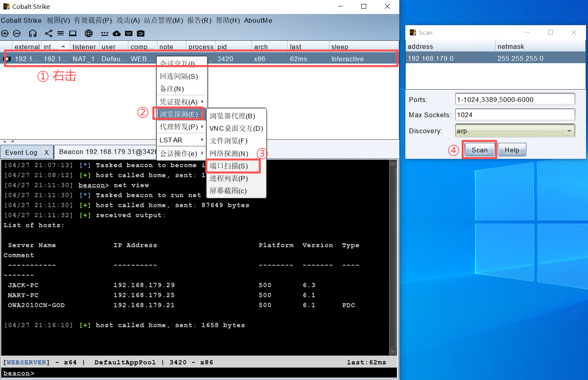Choose 浏览探测(E) context menu item

coord(179,114)
